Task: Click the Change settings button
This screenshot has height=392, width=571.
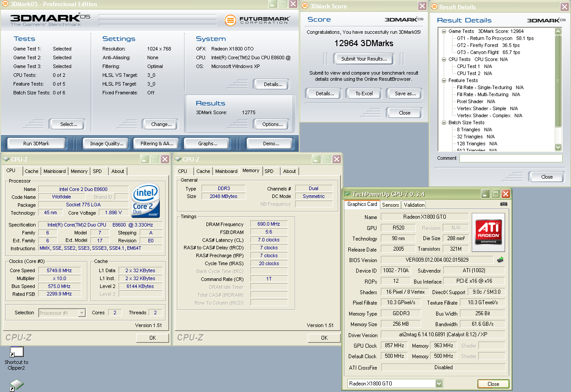Action: pyautogui.click(x=161, y=124)
